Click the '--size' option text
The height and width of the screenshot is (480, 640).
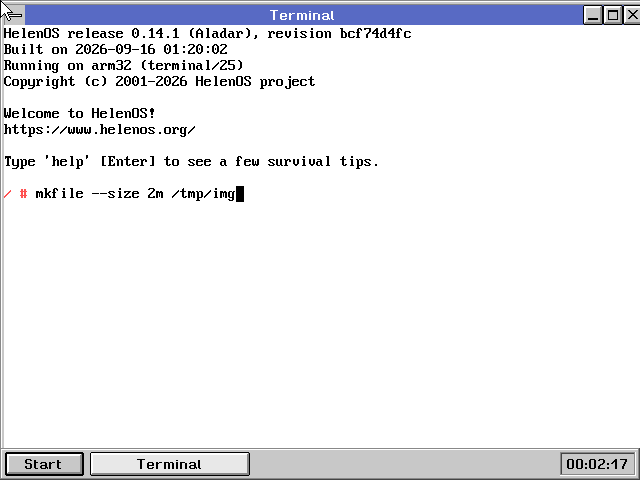pyautogui.click(x=116, y=193)
